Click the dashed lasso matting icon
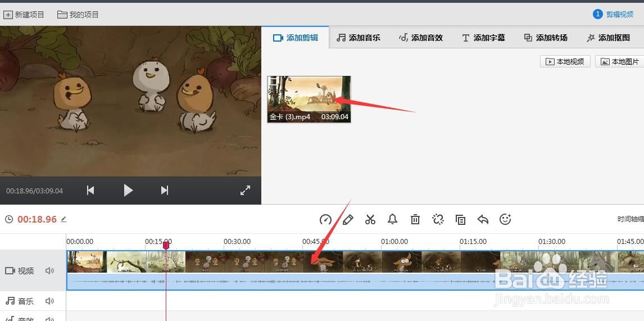The image size is (644, 321). click(x=438, y=219)
